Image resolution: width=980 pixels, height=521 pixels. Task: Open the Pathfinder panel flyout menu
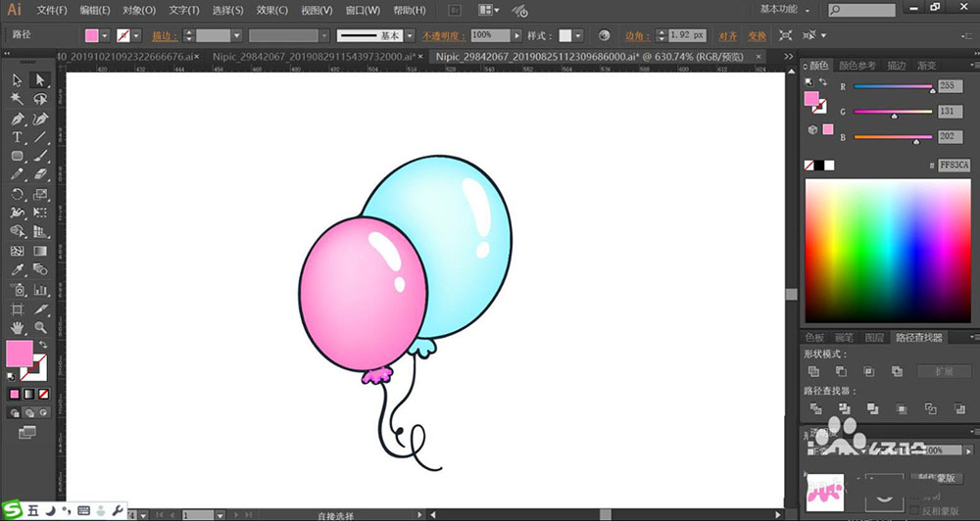pyautogui.click(x=974, y=337)
